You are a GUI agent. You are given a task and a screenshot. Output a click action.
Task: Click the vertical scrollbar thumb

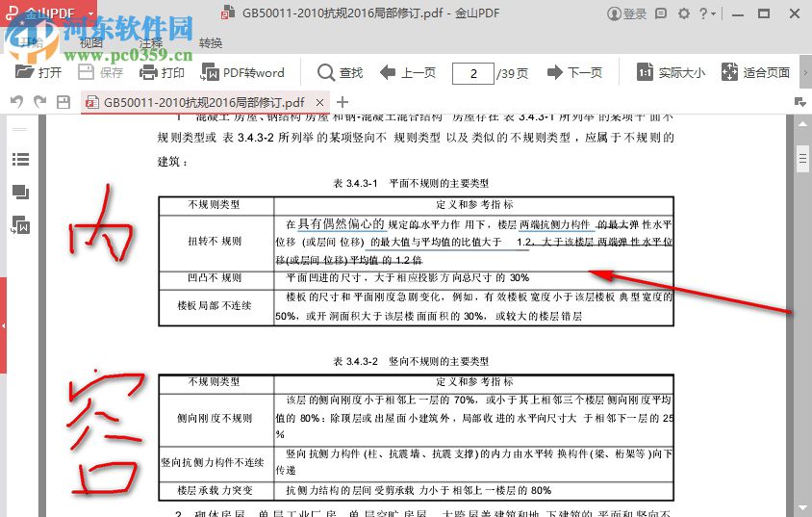pos(802,159)
